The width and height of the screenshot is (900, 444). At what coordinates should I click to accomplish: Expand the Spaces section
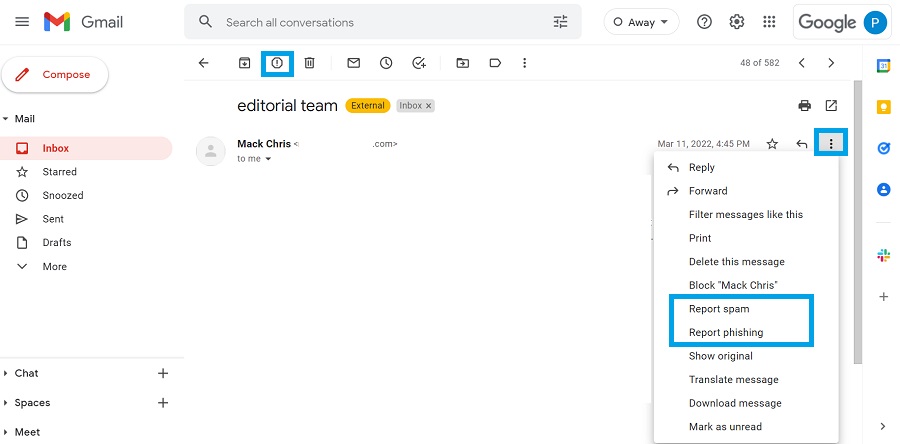click(6, 403)
